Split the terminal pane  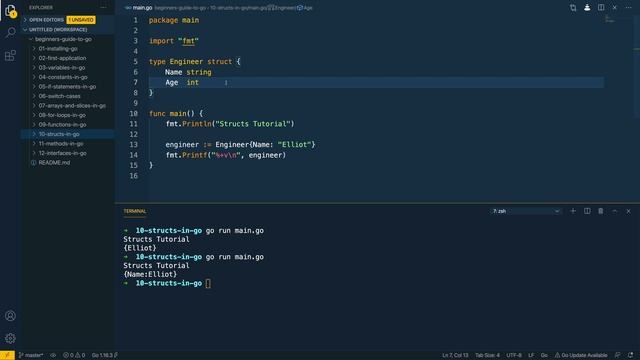587,211
